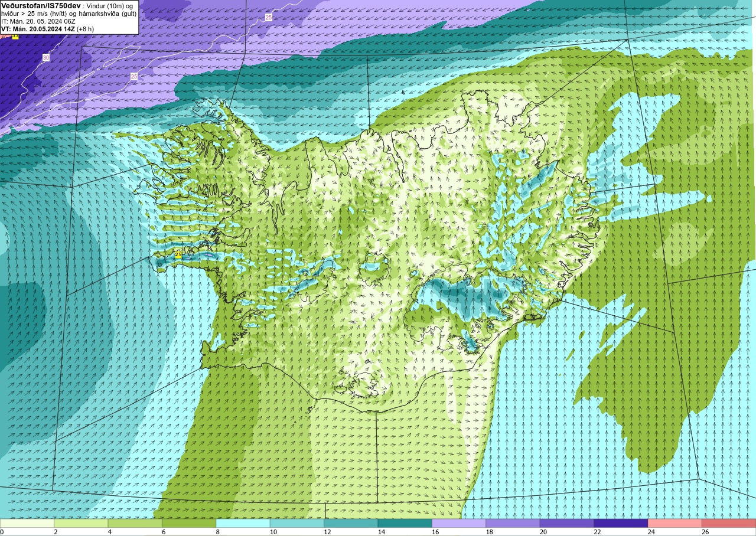Click the legend scale value '18'
Screen dimensions: 756x536
[489, 532]
